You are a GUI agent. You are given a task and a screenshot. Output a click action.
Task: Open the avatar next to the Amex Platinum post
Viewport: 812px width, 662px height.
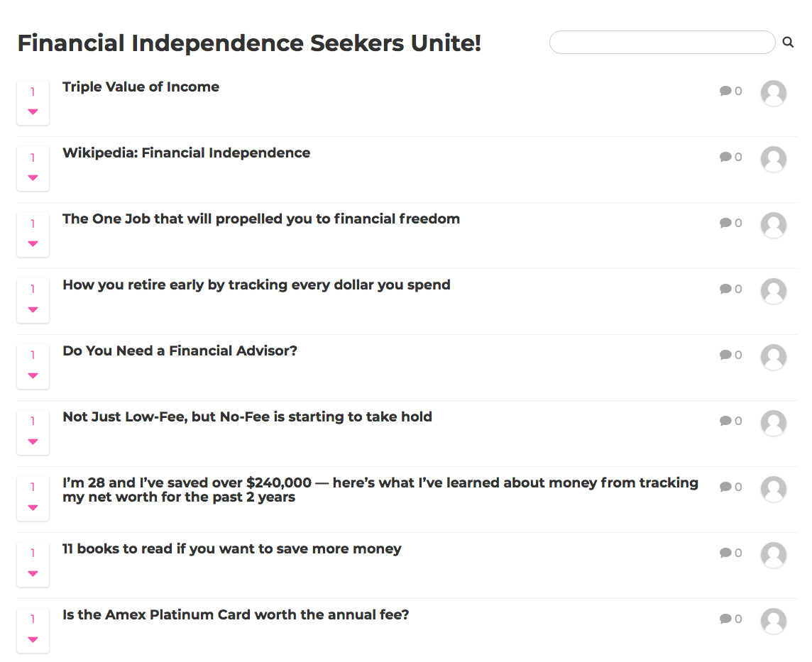point(774,621)
